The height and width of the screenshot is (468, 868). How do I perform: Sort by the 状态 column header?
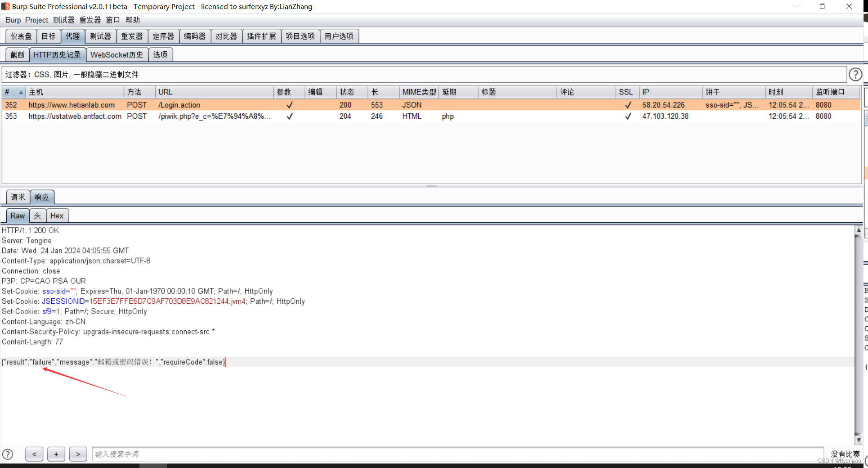pyautogui.click(x=352, y=92)
